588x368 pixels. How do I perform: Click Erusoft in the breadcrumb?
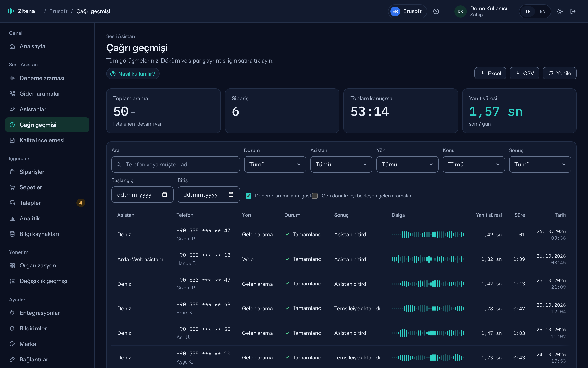click(x=58, y=11)
